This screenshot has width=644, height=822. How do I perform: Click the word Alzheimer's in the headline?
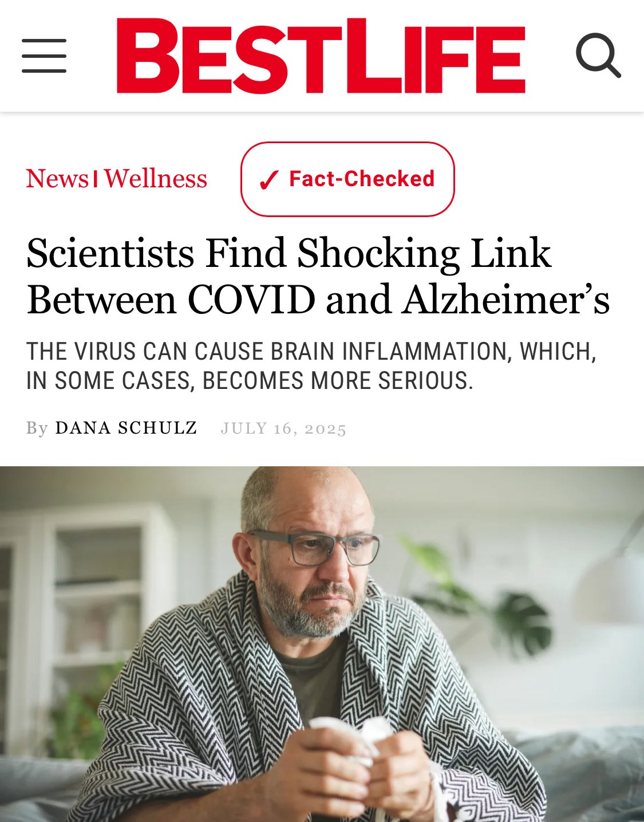tap(505, 300)
